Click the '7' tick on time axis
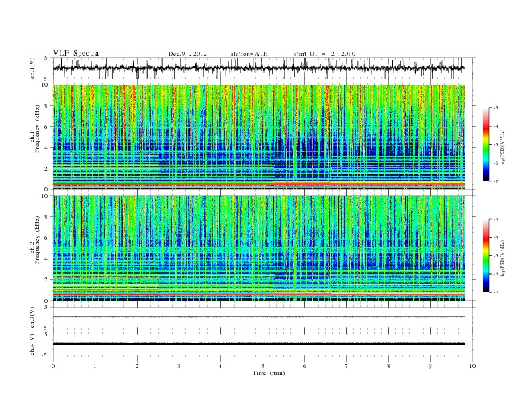Image resolution: width=532 pixels, height=411 pixels. [x=347, y=366]
